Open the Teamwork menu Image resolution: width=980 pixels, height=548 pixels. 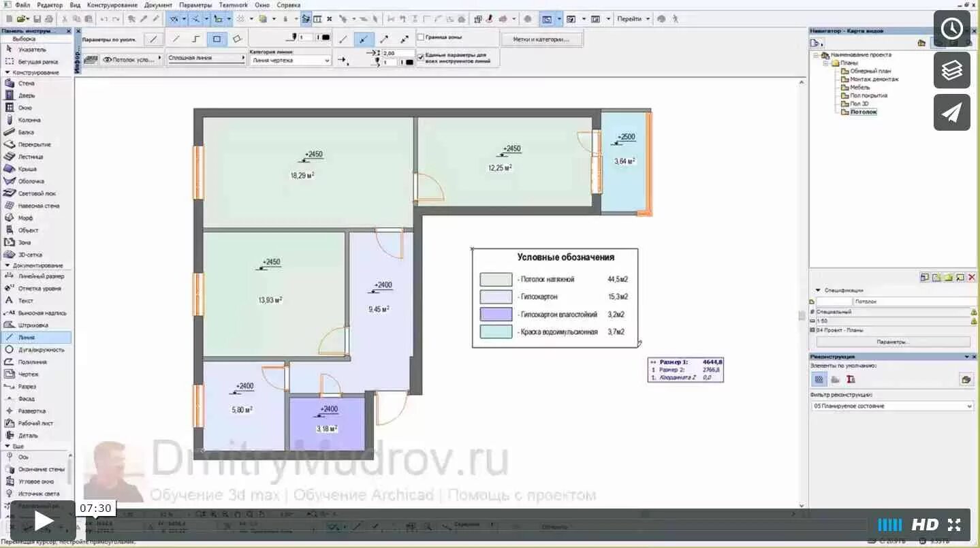234,4
